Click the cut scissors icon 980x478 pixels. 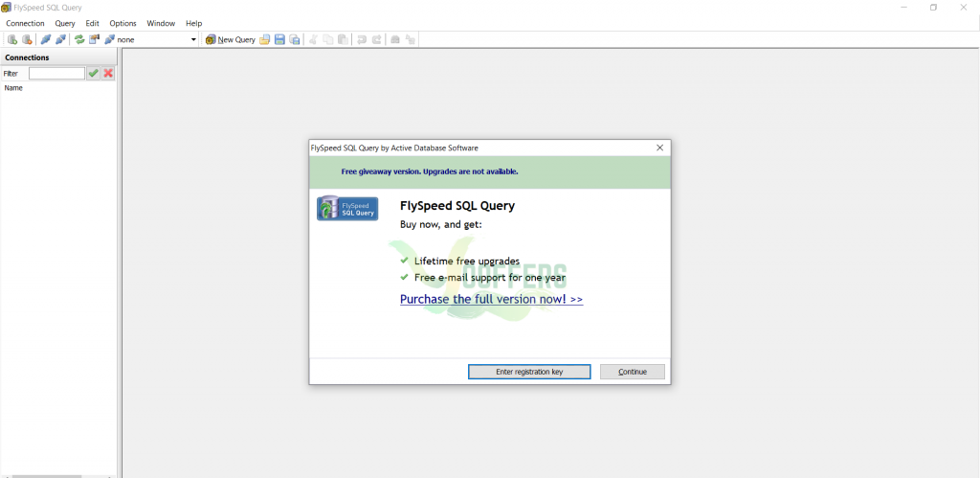tap(313, 39)
